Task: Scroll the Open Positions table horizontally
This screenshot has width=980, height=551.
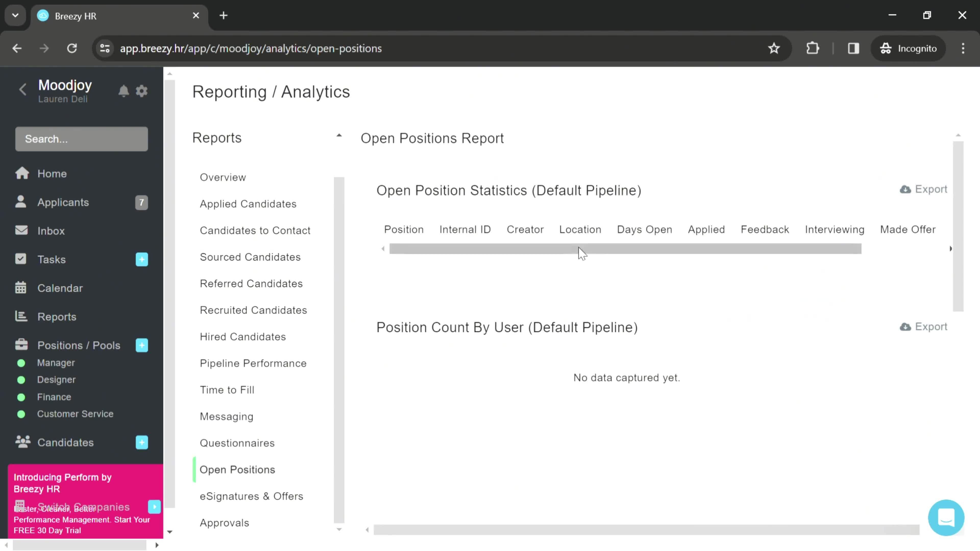Action: tap(626, 249)
